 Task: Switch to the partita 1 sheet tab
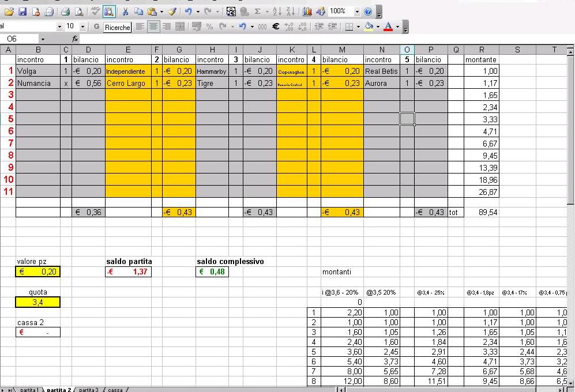[x=29, y=390]
